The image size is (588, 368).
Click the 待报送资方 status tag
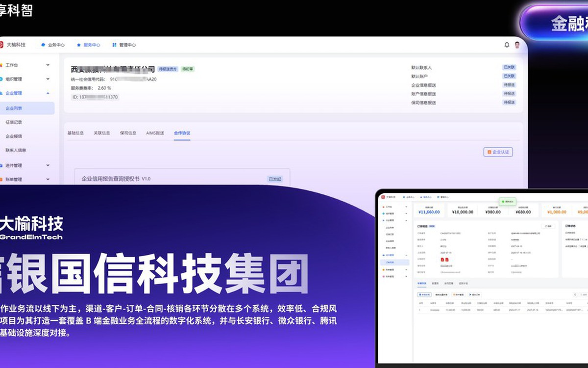pos(168,69)
